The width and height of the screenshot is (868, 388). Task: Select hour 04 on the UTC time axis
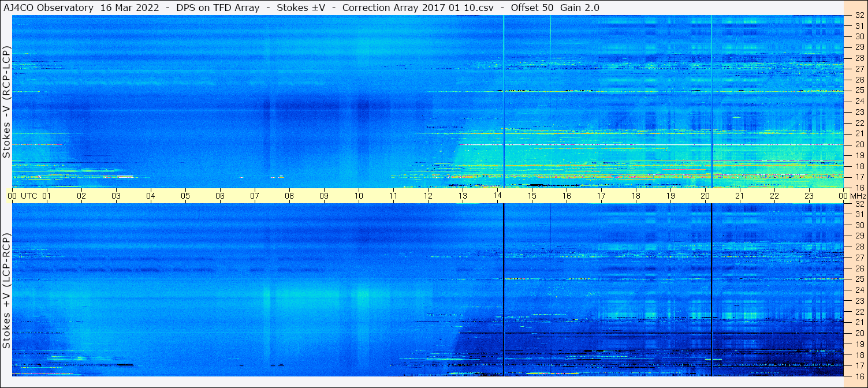coord(151,196)
